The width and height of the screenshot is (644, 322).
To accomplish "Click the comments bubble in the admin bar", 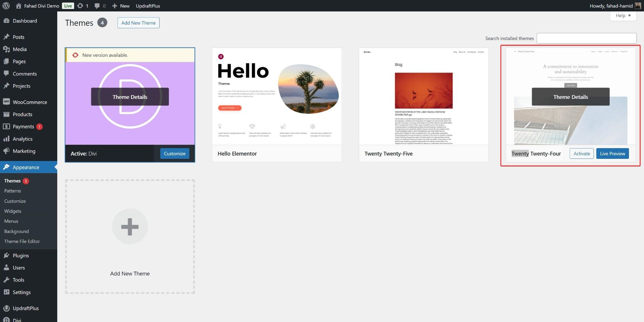I will click(98, 6).
